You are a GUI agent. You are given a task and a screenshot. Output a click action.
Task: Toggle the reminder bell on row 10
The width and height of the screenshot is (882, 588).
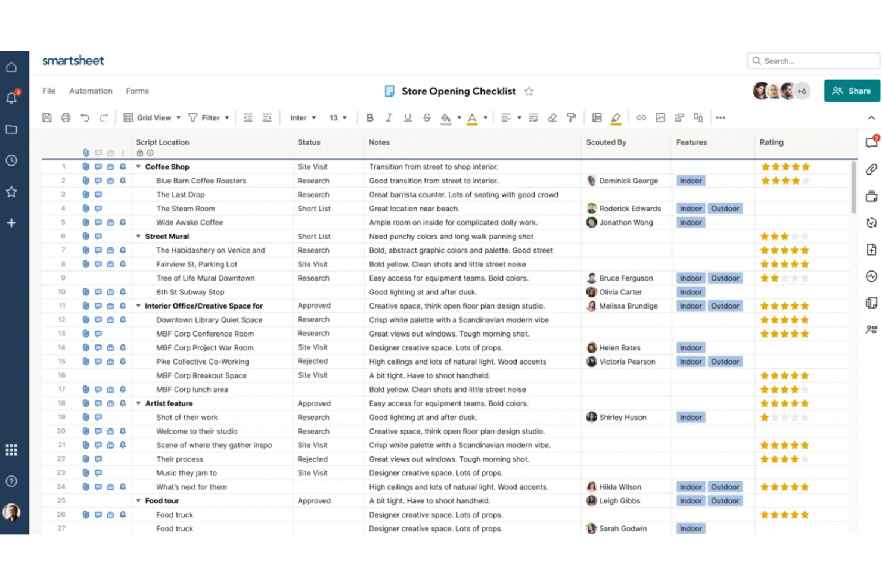(x=123, y=292)
